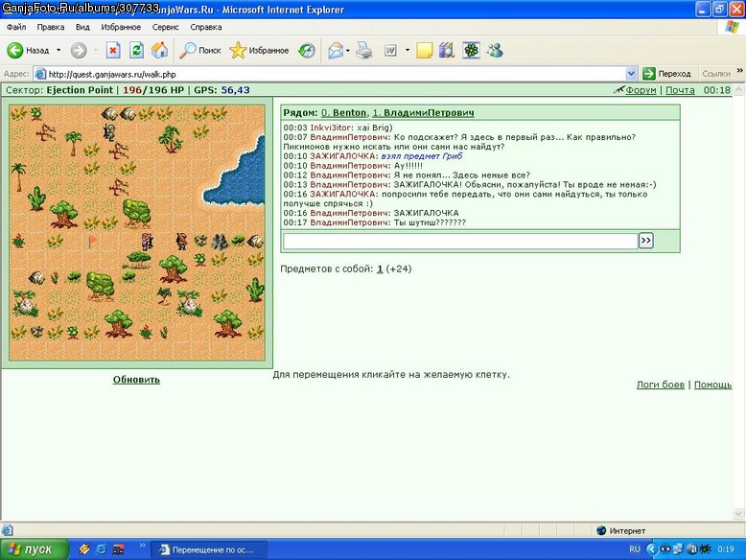
Task: Click the vertical scrollbar up arrow
Action: coord(738,89)
